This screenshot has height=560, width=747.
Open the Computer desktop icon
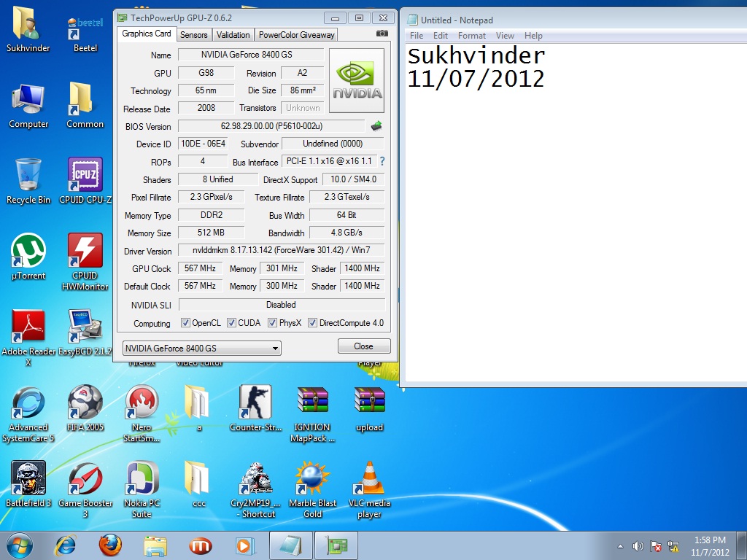(28, 106)
